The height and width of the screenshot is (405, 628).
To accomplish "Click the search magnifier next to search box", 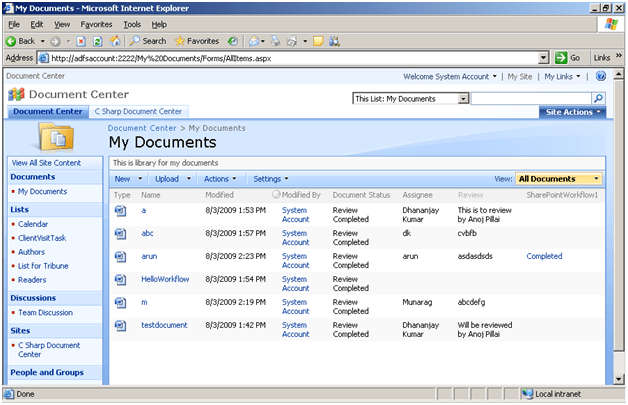I will point(598,98).
